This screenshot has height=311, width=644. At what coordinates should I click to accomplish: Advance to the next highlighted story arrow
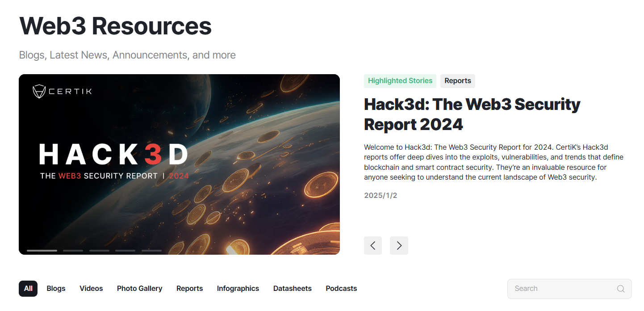399,245
